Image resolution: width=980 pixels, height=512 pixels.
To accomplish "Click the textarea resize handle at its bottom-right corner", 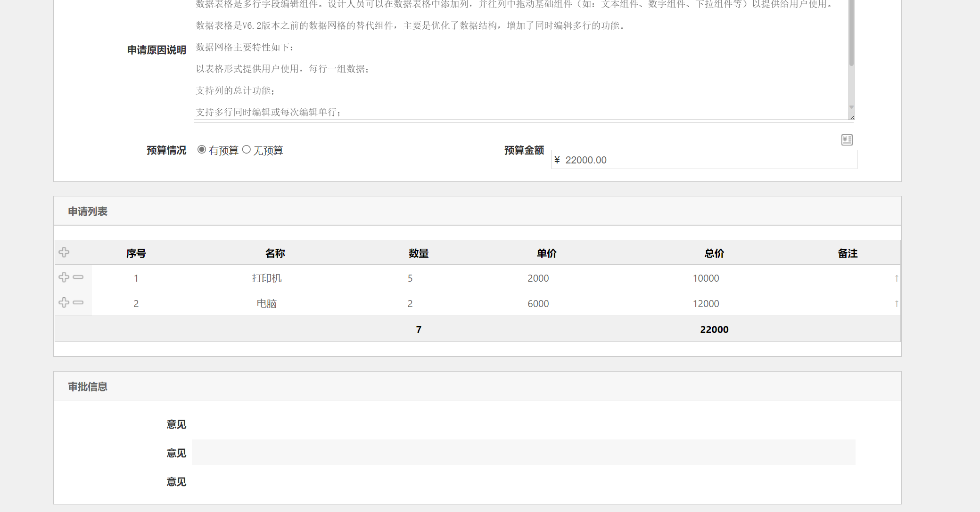I will click(x=852, y=117).
